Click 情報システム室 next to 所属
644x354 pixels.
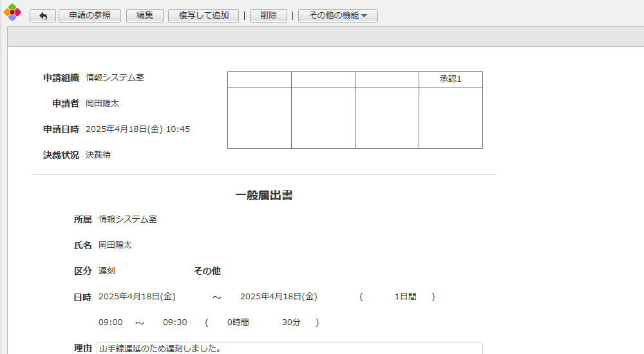pos(128,219)
